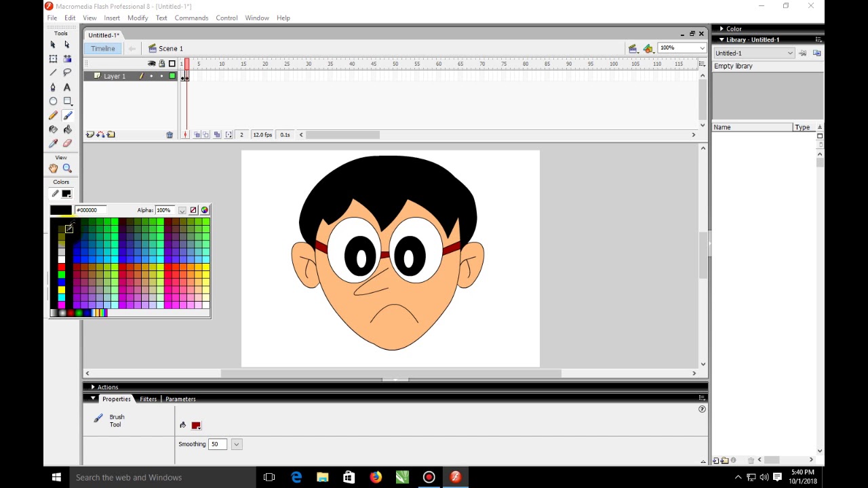
Task: Click Center Frame button in timeline
Action: click(x=185, y=135)
